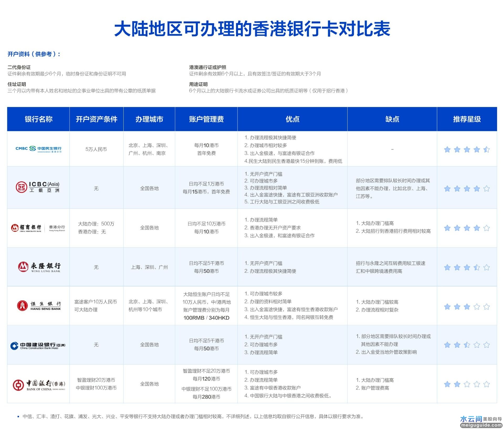Click the 优点 column header

pyautogui.click(x=292, y=119)
